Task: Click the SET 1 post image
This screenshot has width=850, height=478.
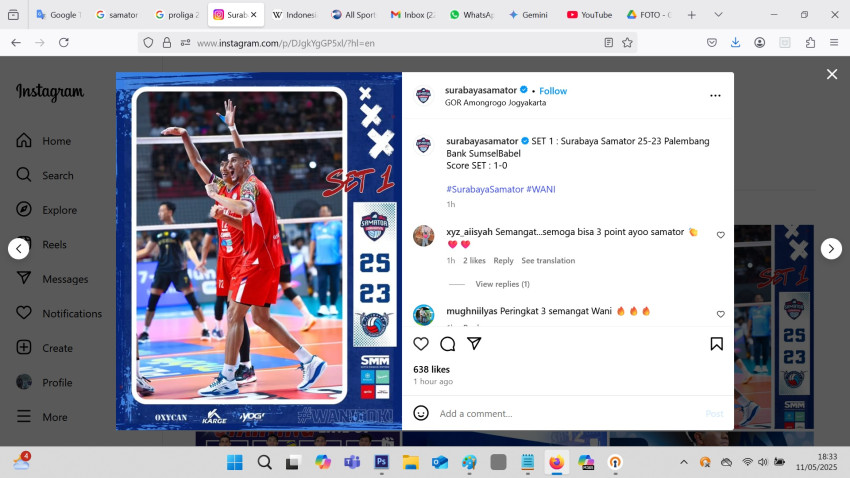Action: pyautogui.click(x=259, y=251)
